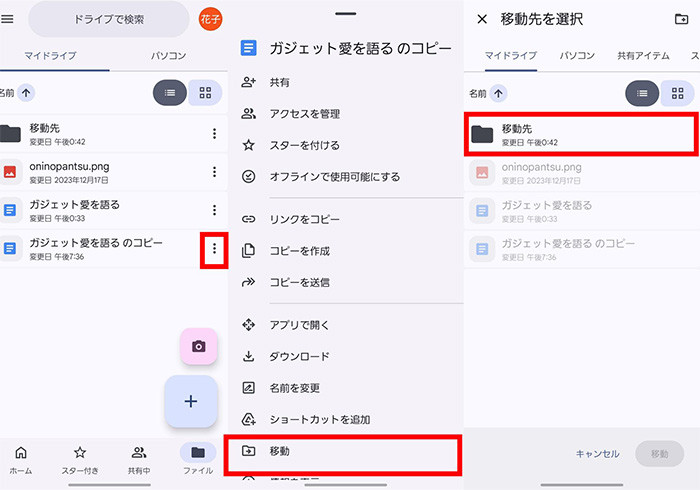Select list view in 移動先を選択
This screenshot has width=700, height=490.
(642, 93)
